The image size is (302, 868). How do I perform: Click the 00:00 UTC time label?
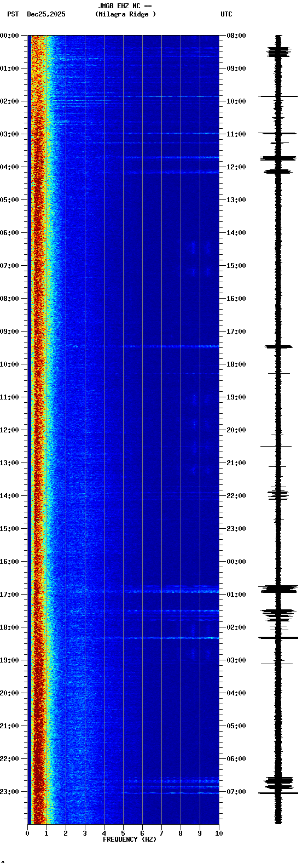point(236,562)
